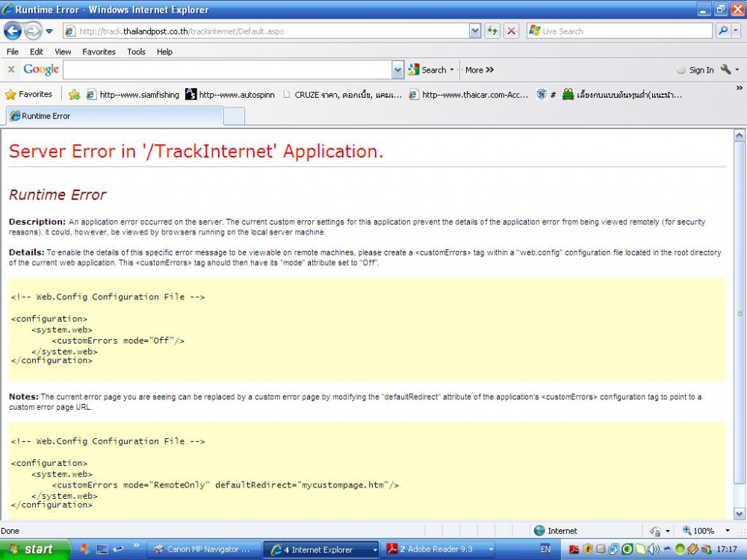
Task: Refresh the page with green arrows button
Action: (x=492, y=31)
